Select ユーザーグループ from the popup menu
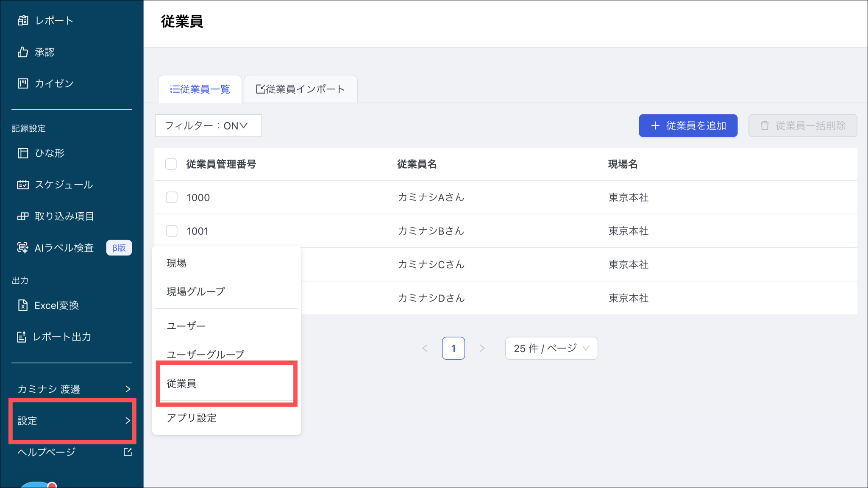868x488 pixels. pos(206,354)
